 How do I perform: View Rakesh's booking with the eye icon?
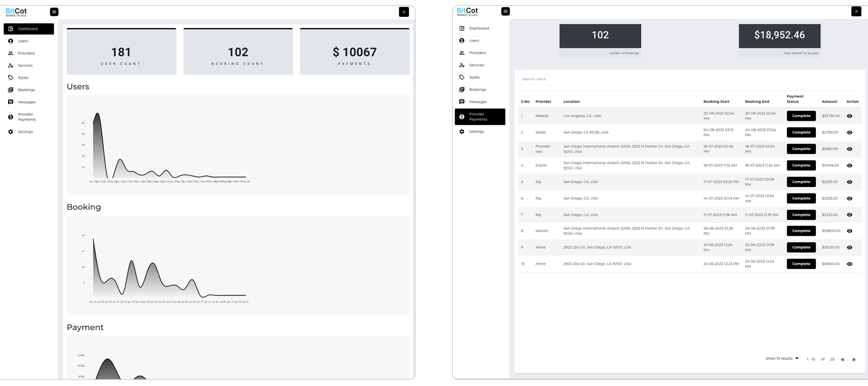(x=850, y=116)
